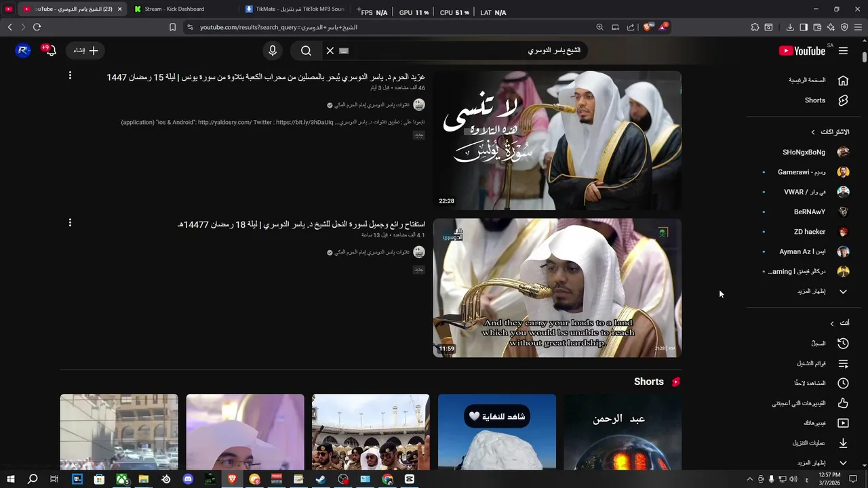
Task: Open Steam from the taskbar
Action: 321,479
